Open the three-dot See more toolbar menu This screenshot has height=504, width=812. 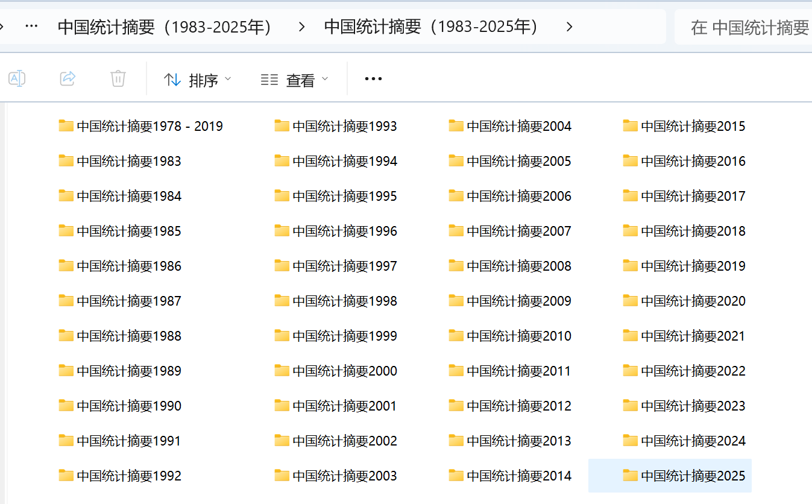click(x=373, y=79)
